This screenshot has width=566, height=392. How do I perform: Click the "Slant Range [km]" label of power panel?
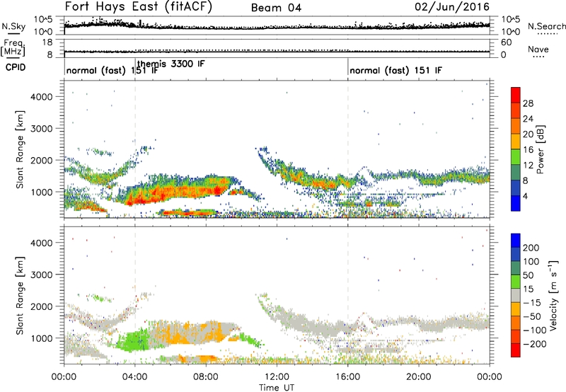(x=20, y=149)
